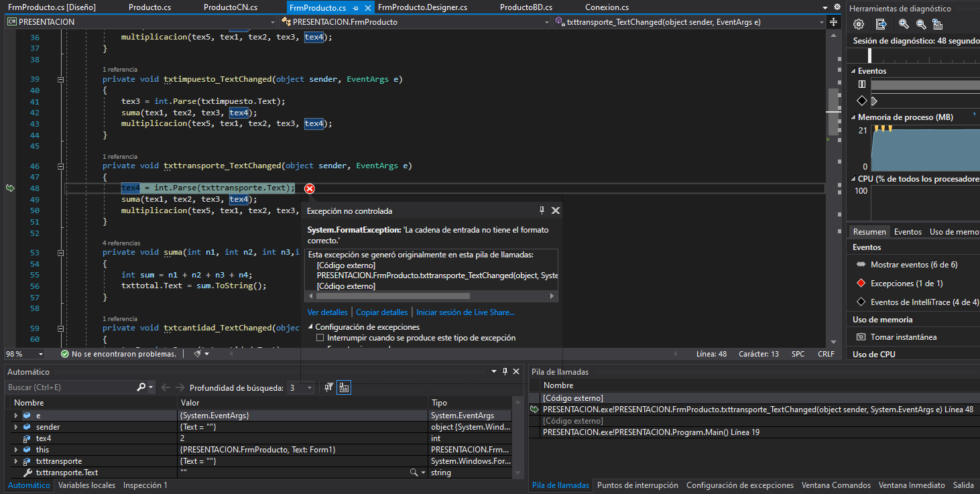The width and height of the screenshot is (980, 494).
Task: Open the Conexion.cs tab
Action: point(607,7)
